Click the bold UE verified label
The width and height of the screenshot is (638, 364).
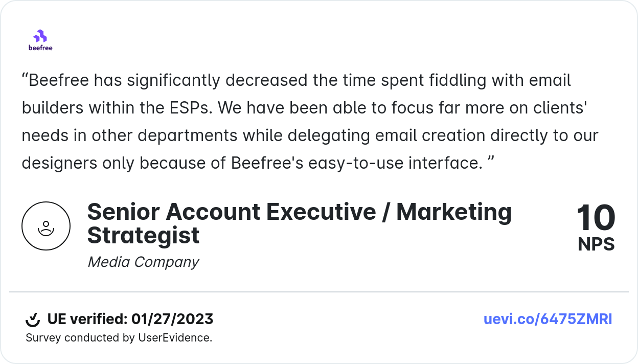(87, 320)
